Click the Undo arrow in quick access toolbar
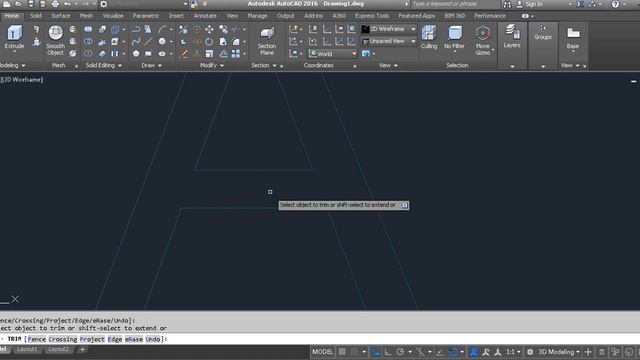The width and height of the screenshot is (640, 360). coord(67,4)
